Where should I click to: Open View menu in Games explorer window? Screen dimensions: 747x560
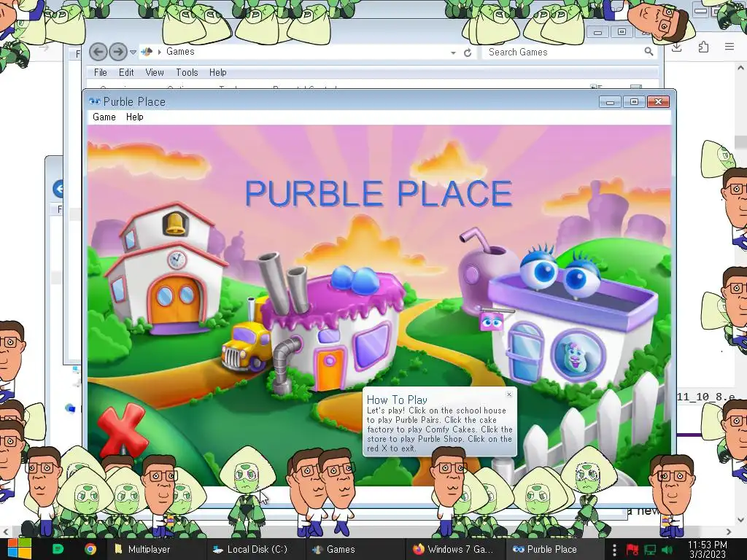tap(155, 72)
